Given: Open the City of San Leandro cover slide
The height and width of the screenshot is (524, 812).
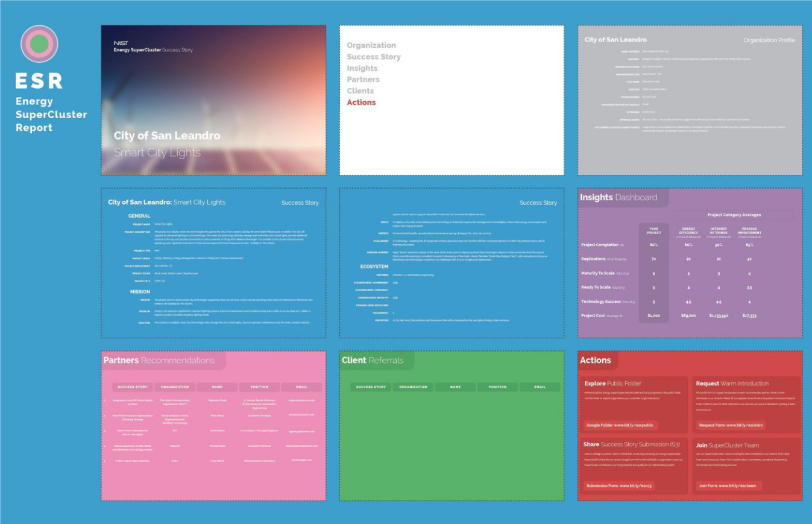Looking at the screenshot, I should (213, 100).
